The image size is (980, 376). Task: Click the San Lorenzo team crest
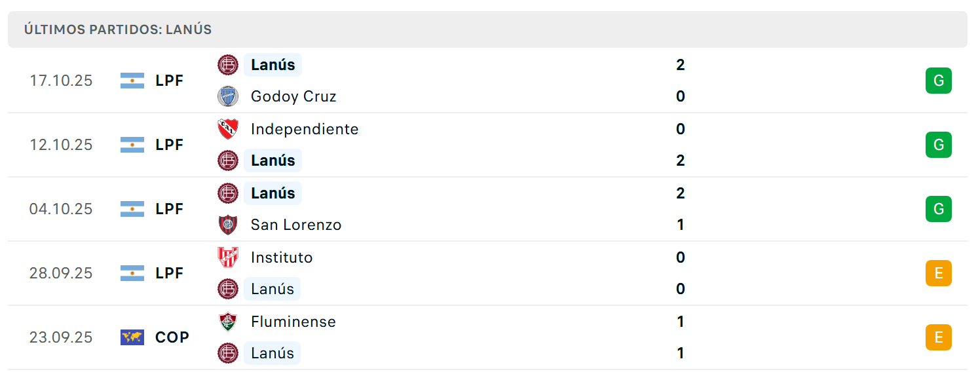point(228,225)
